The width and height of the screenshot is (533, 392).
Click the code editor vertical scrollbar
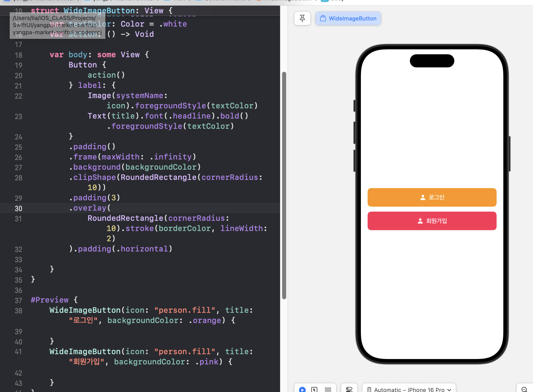284,185
